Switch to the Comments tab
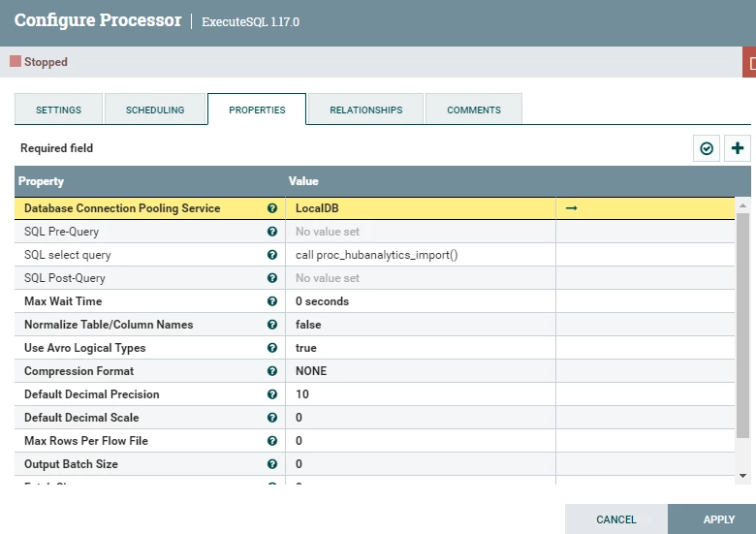Viewport: 756px width, 534px height. (x=474, y=110)
